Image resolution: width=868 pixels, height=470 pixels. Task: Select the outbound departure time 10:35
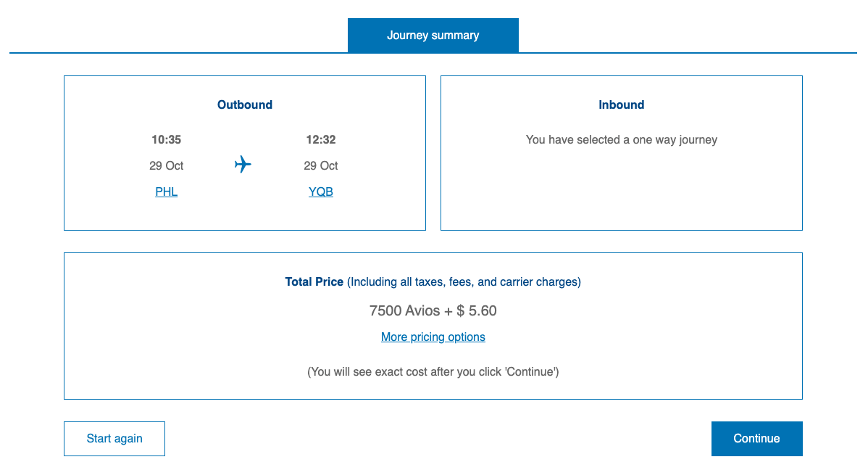point(166,139)
